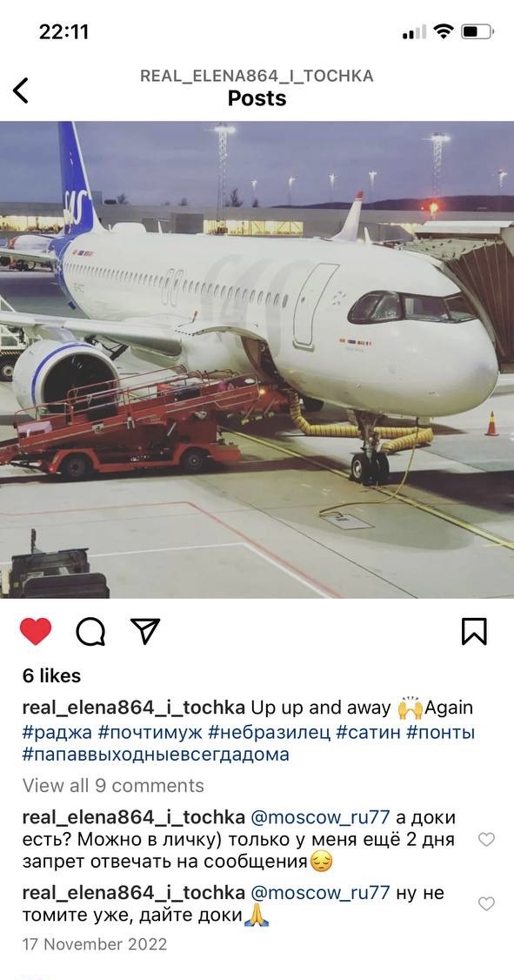This screenshot has width=514, height=980.
Task: Tap the battery status icon
Action: pyautogui.click(x=477, y=31)
